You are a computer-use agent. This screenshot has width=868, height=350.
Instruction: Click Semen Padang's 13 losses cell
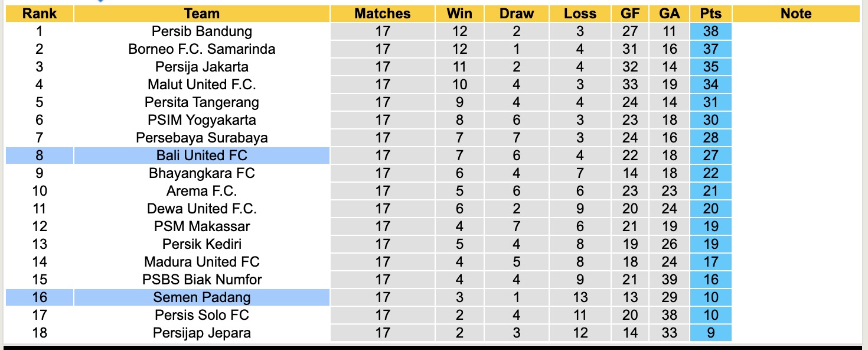[x=580, y=297]
